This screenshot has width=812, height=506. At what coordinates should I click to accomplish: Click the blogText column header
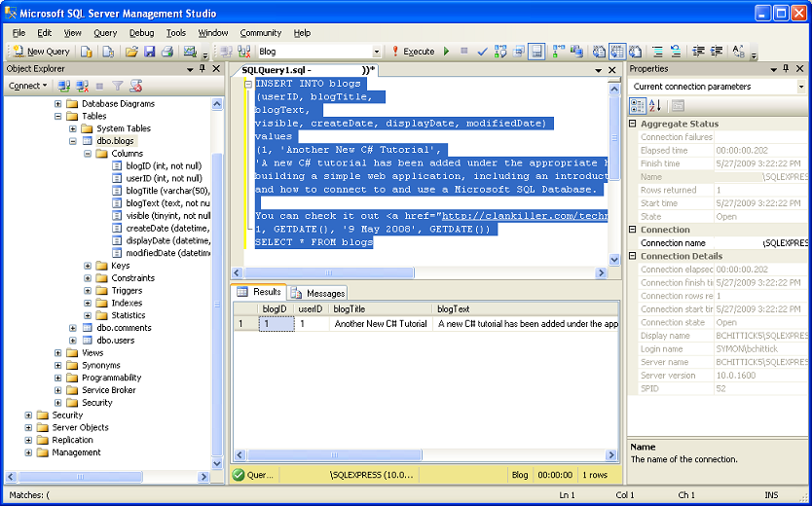point(525,308)
